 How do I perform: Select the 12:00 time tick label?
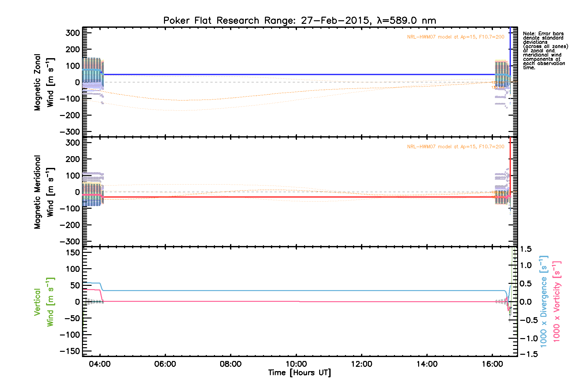(362, 364)
